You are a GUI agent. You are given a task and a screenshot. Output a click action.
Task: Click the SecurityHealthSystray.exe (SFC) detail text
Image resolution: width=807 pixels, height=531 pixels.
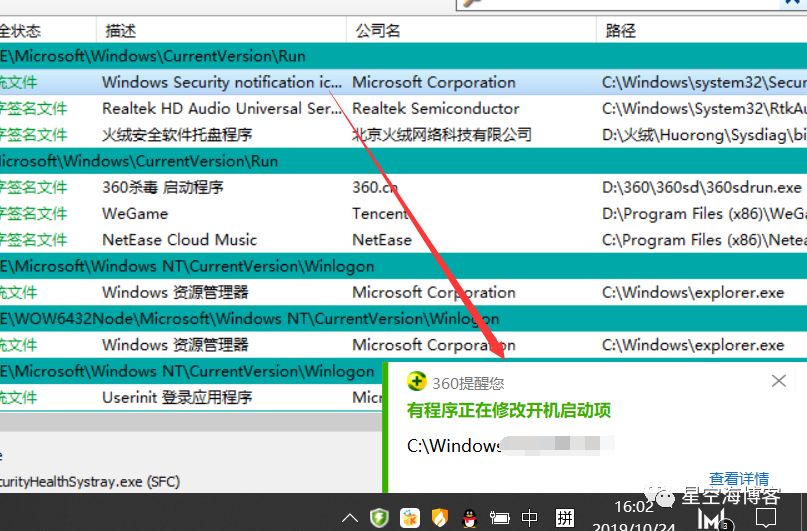pyautogui.click(x=90, y=482)
